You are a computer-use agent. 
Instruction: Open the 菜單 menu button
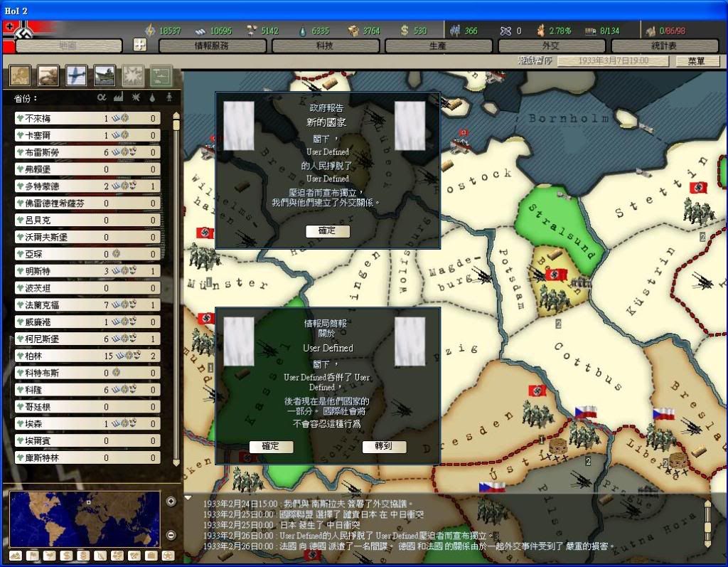point(696,61)
